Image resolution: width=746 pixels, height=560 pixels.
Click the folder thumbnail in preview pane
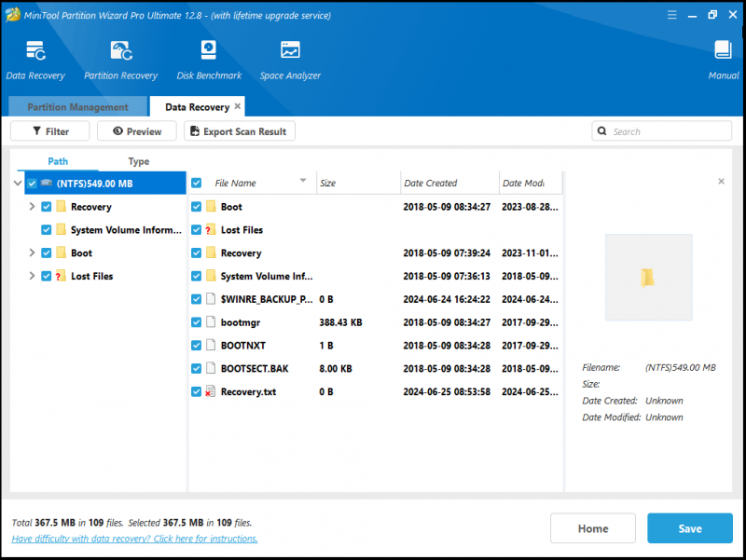tap(648, 277)
